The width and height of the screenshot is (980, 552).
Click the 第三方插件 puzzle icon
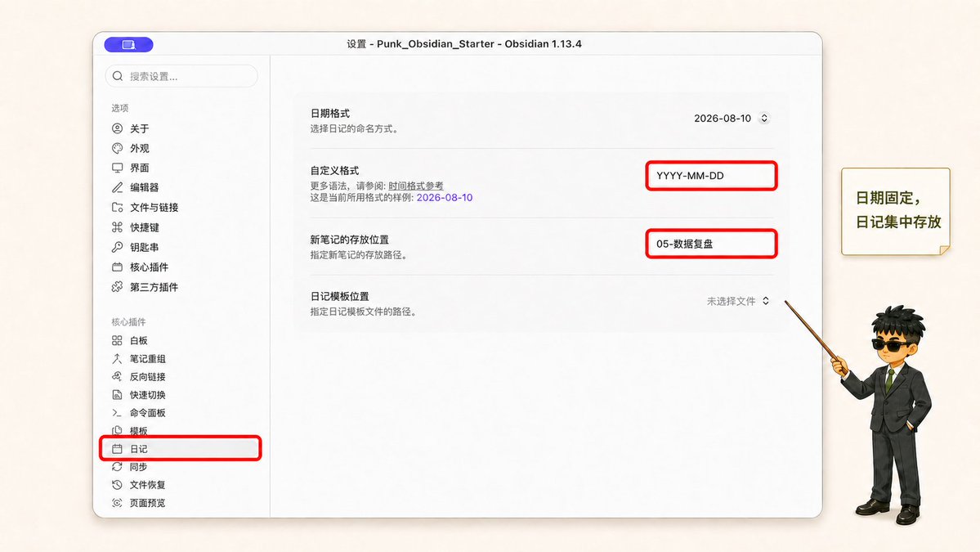[x=117, y=287]
